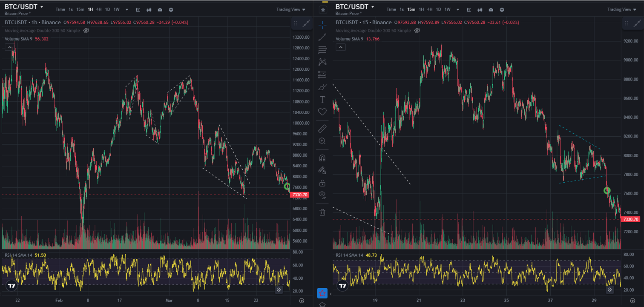Click 7330.70 price label on right chart

coord(630,219)
